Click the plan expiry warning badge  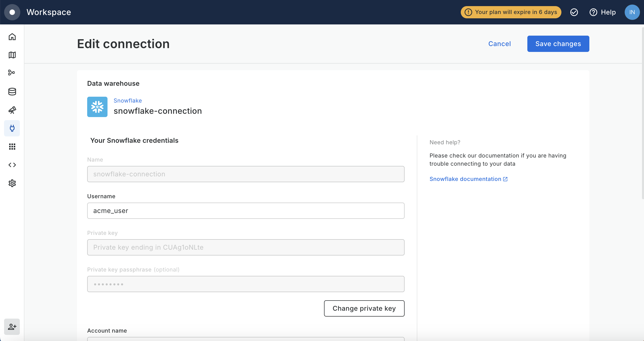(511, 12)
